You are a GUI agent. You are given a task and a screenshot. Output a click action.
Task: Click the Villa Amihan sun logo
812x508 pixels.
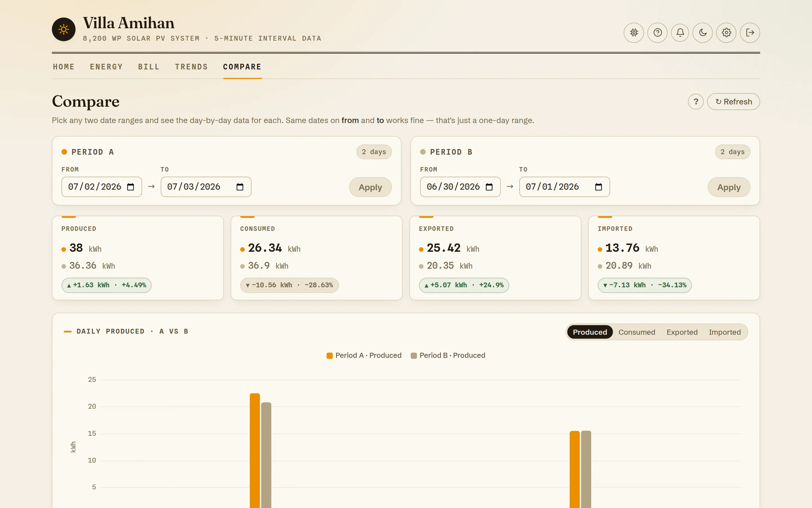pyautogui.click(x=63, y=30)
